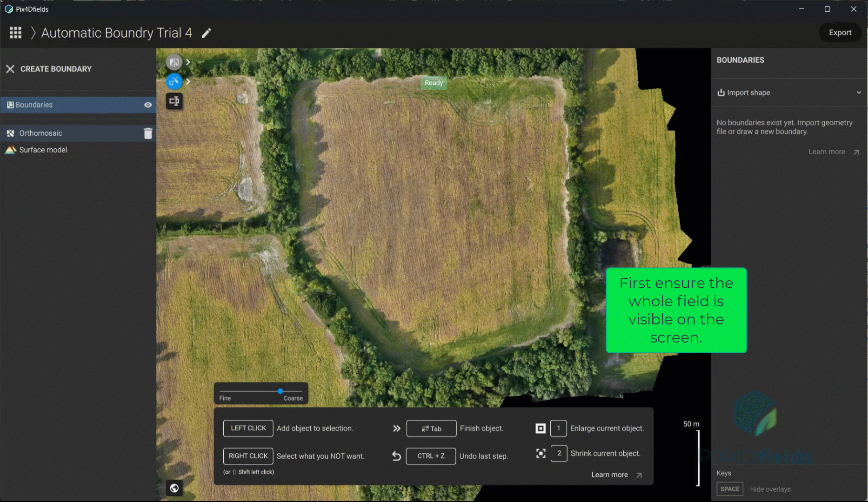Select the measure tool below the boundary tool
The width and height of the screenshot is (868, 502).
(x=174, y=101)
